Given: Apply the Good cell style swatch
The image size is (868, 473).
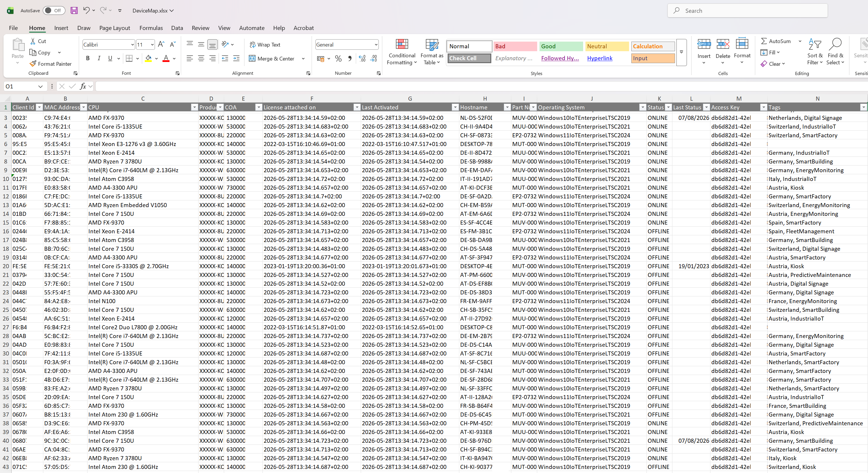Looking at the screenshot, I should (x=561, y=46).
